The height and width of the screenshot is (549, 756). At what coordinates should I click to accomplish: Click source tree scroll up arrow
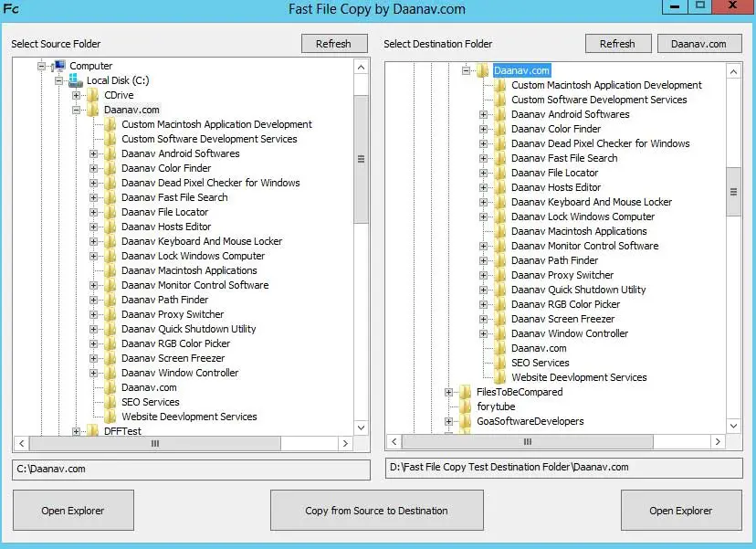pos(362,67)
